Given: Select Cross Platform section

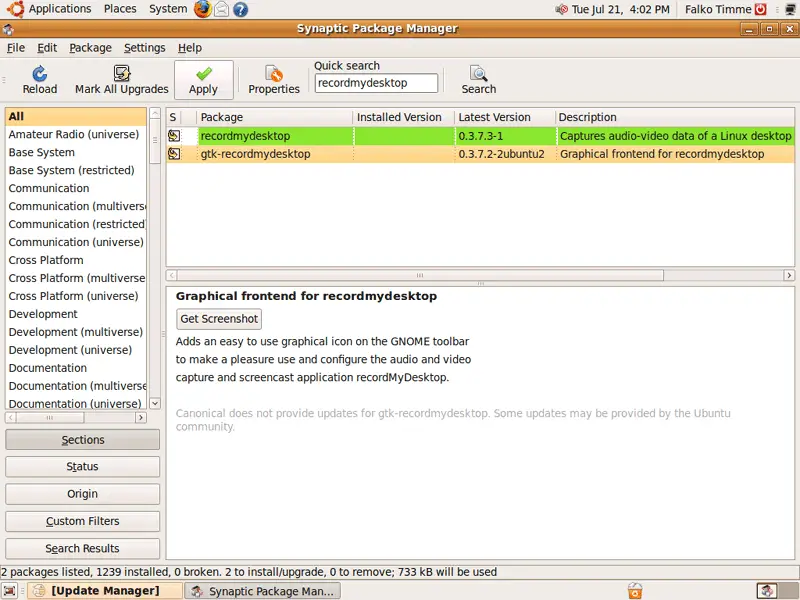Looking at the screenshot, I should [76, 260].
